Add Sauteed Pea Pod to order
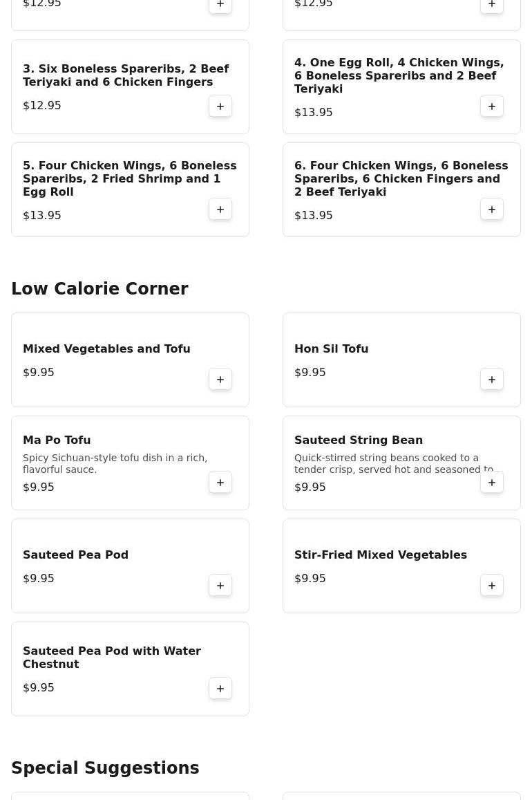The image size is (532, 800). [220, 586]
